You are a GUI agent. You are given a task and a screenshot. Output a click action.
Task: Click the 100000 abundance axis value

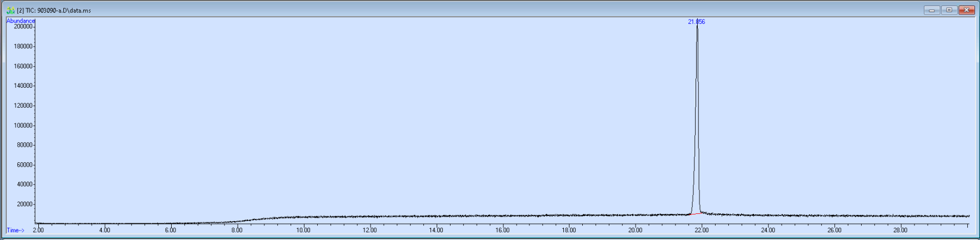click(23, 125)
